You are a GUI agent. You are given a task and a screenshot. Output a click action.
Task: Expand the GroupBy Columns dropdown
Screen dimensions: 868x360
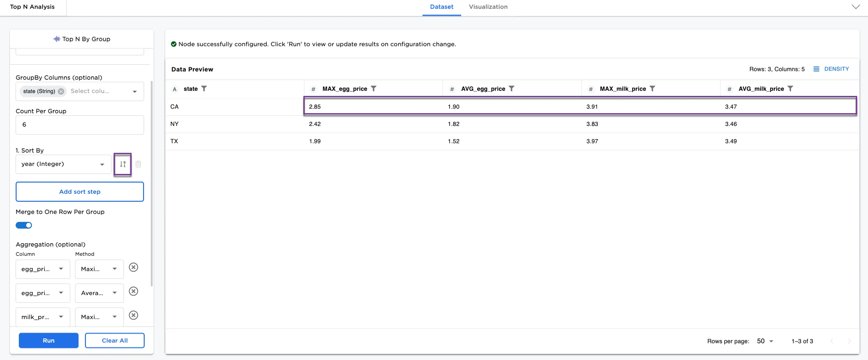tap(134, 91)
